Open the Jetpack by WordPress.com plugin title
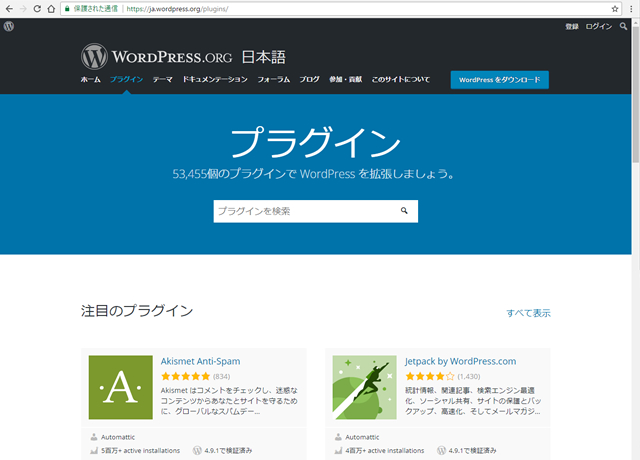Viewport: 640px width, 460px height. (460, 361)
